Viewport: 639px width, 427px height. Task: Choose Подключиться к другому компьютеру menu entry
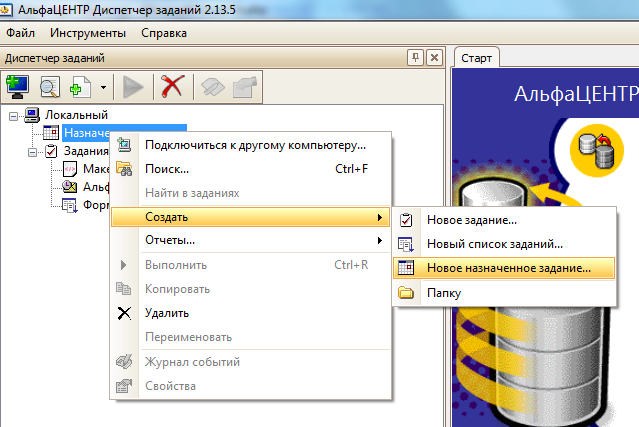[x=251, y=145]
